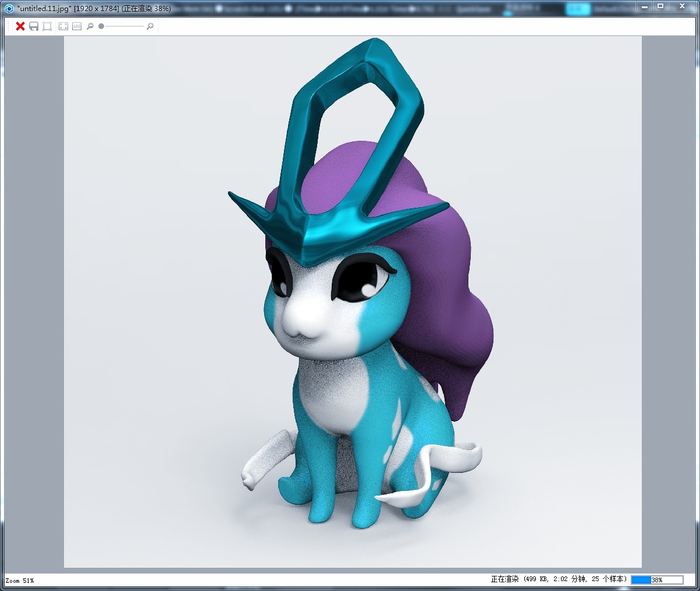
Task: Click the KeyShot app icon in title bar
Action: (9, 8)
